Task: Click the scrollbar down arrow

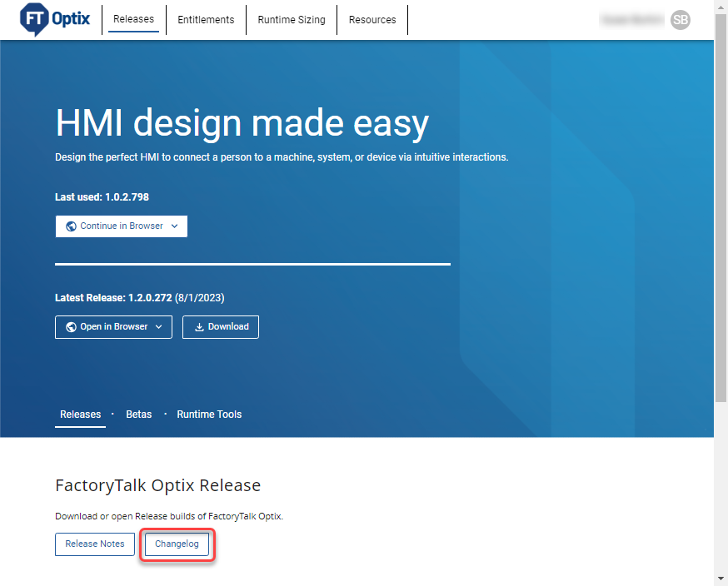Action: 721,579
